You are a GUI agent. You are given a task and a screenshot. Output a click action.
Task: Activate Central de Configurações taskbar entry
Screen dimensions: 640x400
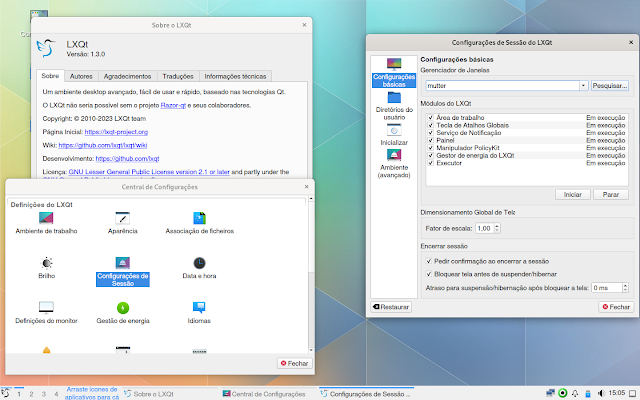coord(269,394)
